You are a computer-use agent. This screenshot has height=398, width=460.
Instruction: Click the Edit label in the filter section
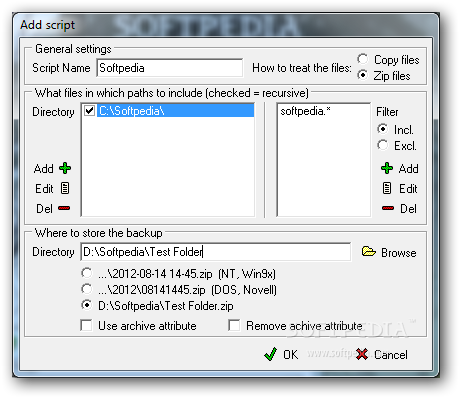pyautogui.click(x=408, y=189)
